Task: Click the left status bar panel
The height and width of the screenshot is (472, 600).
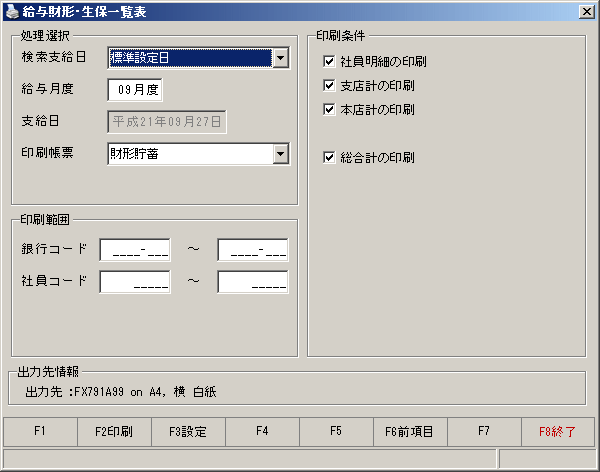Action: click(x=249, y=459)
